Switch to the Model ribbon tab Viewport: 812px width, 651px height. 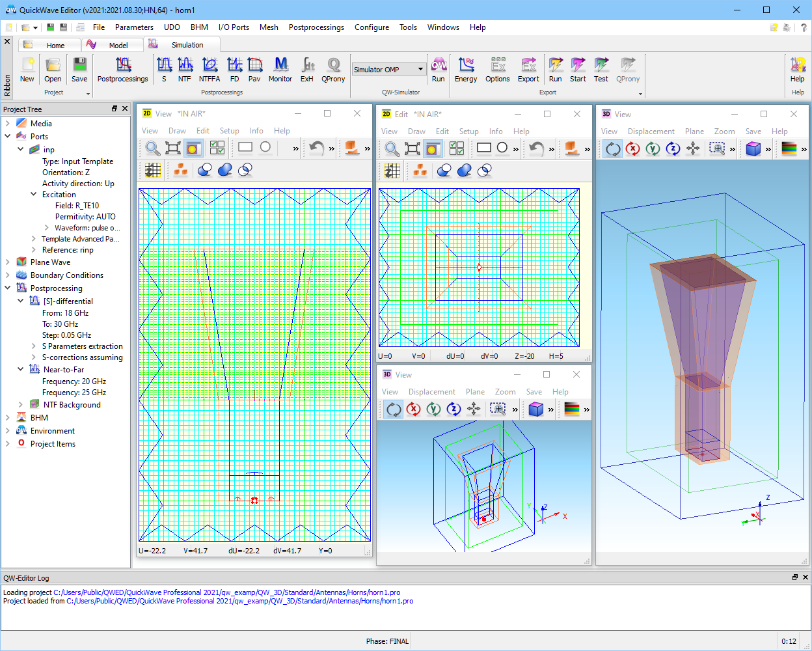click(112, 45)
